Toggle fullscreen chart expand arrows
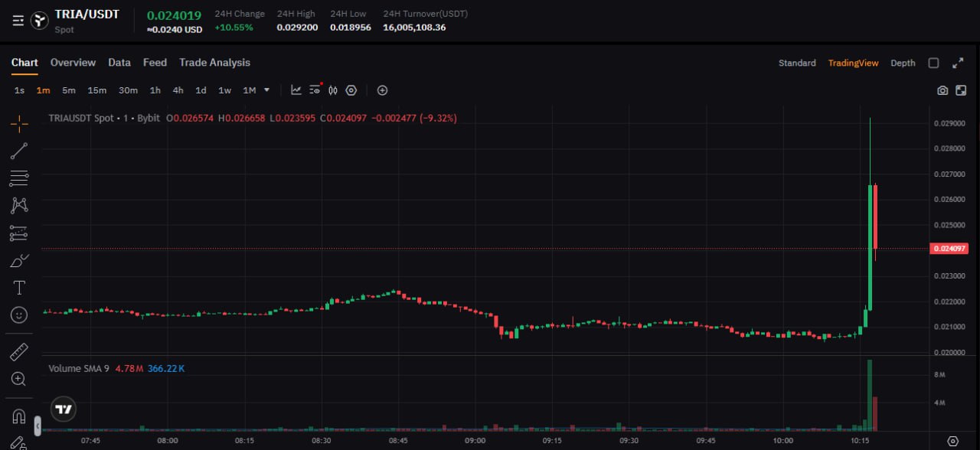This screenshot has height=450, width=980. 958,63
